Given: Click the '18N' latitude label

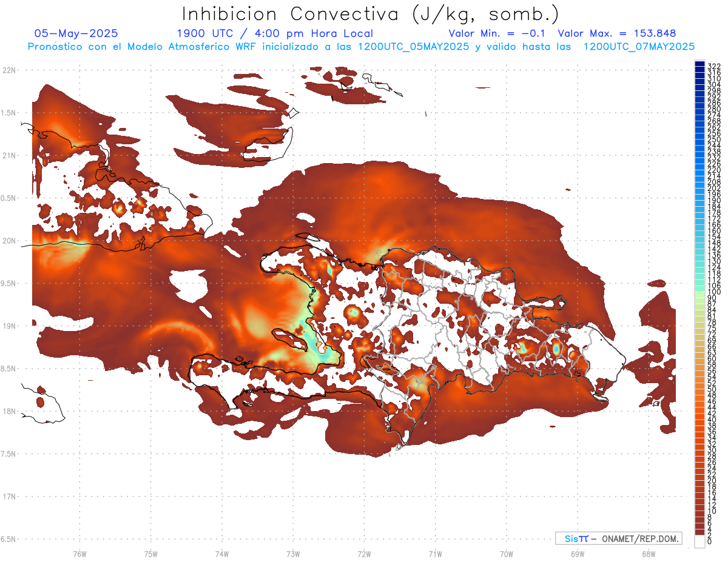Looking at the screenshot, I should point(9,411).
